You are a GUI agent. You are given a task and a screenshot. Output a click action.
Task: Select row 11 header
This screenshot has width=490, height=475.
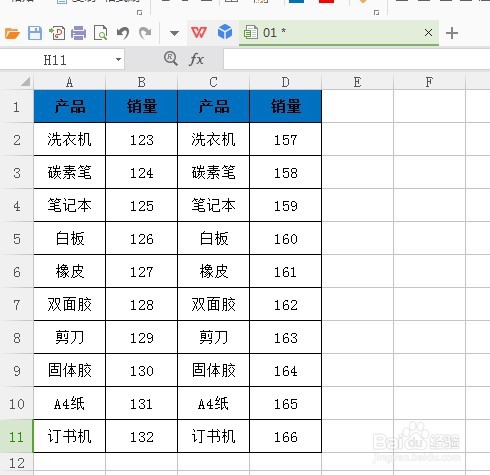(16, 437)
